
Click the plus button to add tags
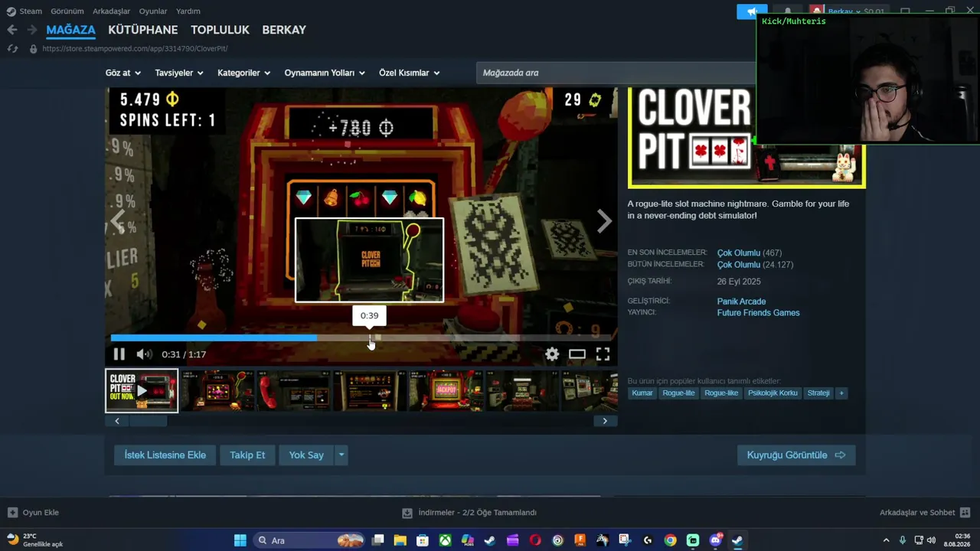[x=841, y=393]
